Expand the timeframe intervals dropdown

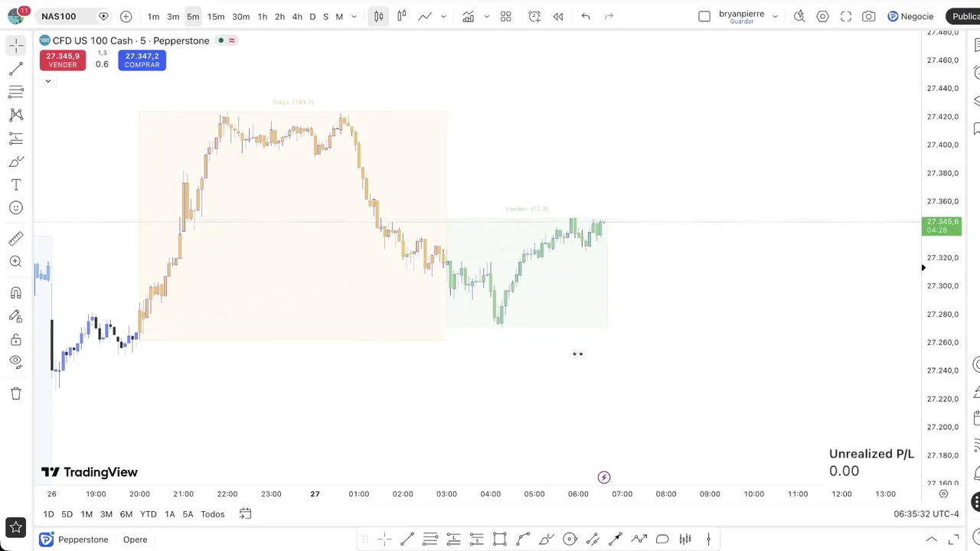click(x=354, y=16)
